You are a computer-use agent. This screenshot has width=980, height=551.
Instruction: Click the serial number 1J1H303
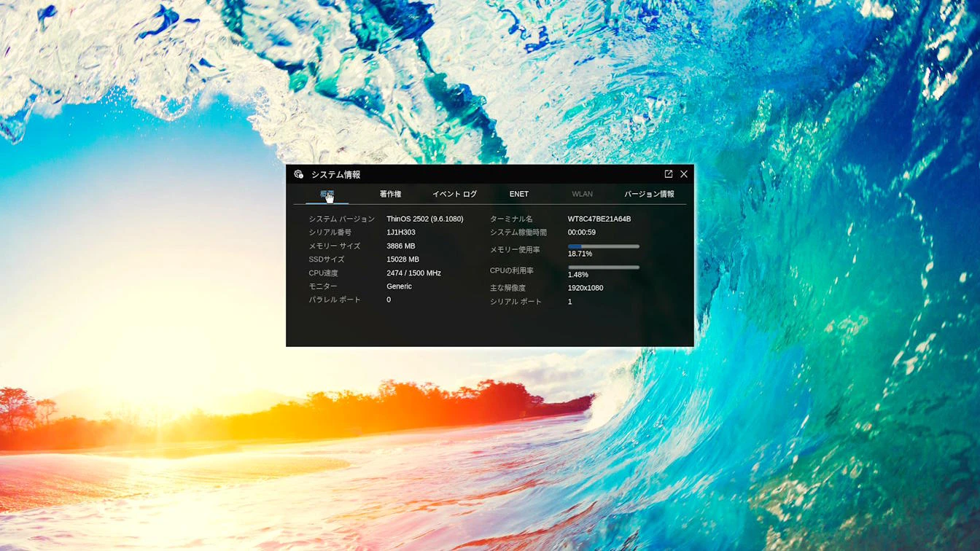[401, 232]
